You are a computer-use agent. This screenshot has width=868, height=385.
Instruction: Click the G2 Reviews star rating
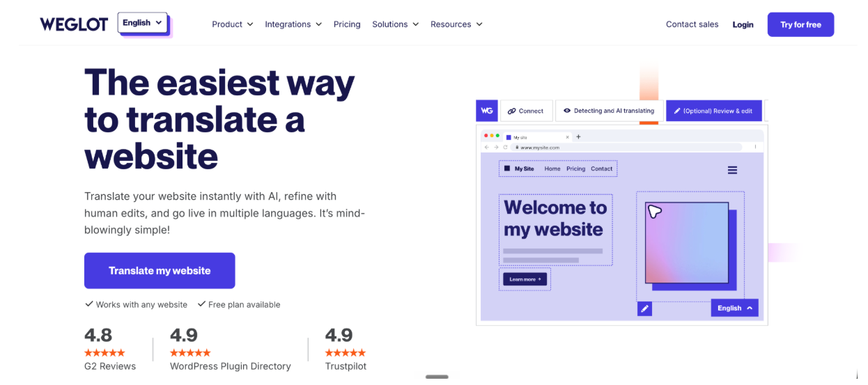(104, 353)
